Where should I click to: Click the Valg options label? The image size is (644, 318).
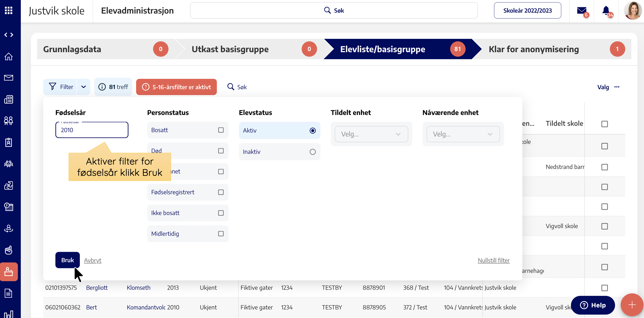pyautogui.click(x=603, y=87)
